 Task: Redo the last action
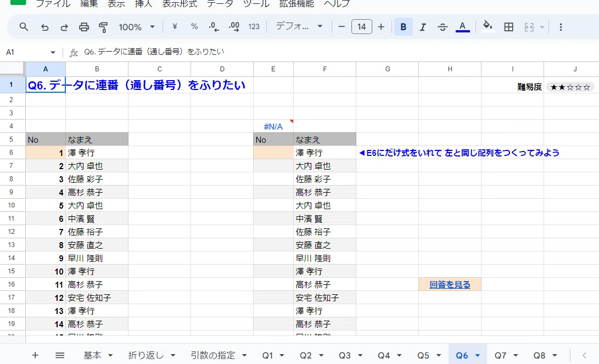[64, 27]
